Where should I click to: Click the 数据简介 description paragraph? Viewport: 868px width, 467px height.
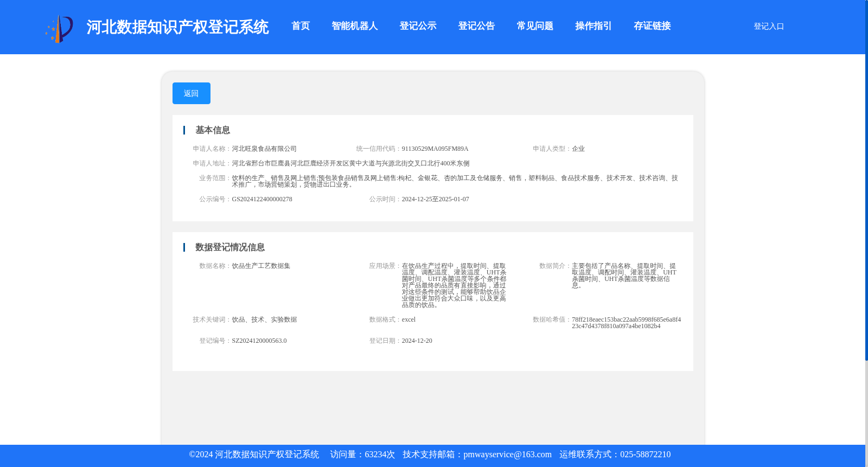click(624, 276)
